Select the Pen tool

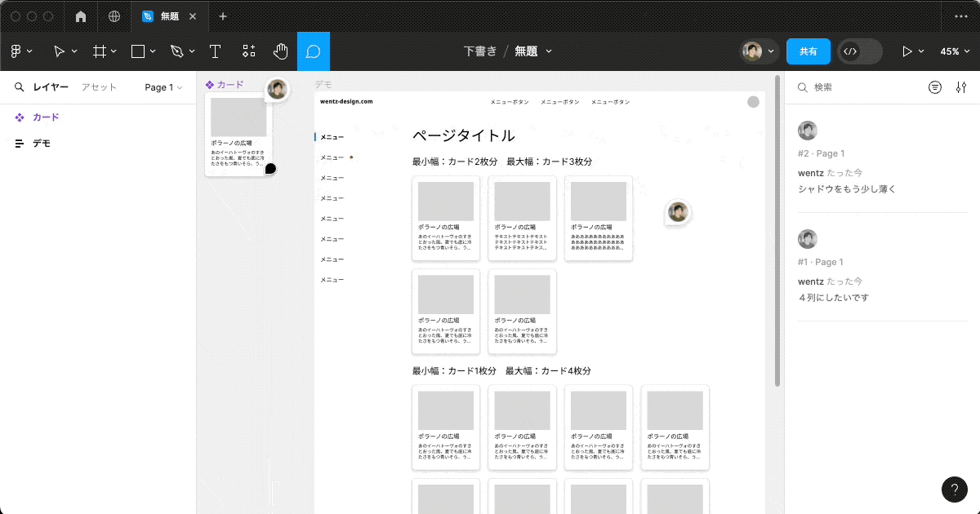click(176, 51)
